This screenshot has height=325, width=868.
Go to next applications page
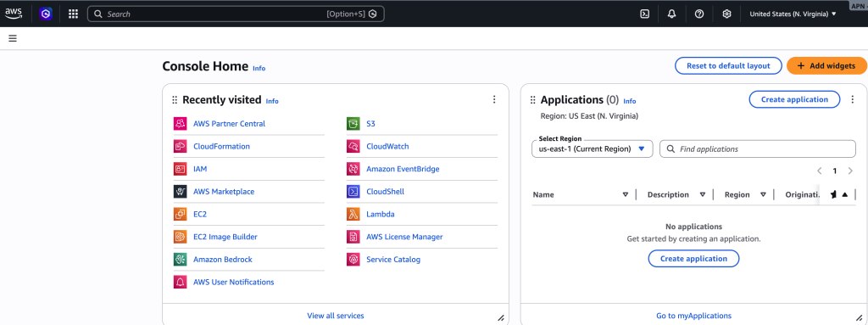pos(850,171)
